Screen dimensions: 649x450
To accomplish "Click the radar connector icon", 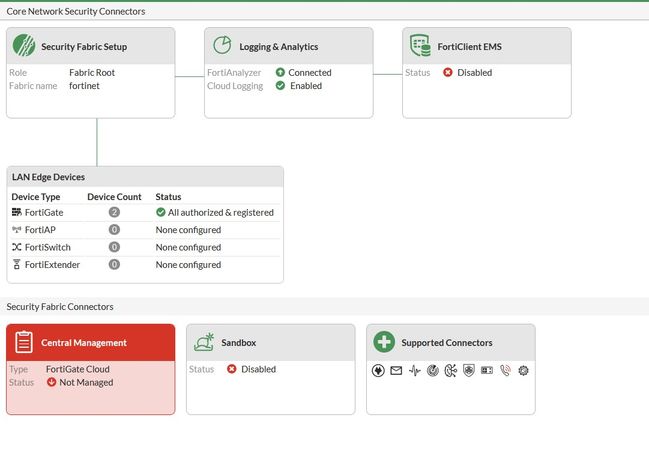I will [432, 370].
